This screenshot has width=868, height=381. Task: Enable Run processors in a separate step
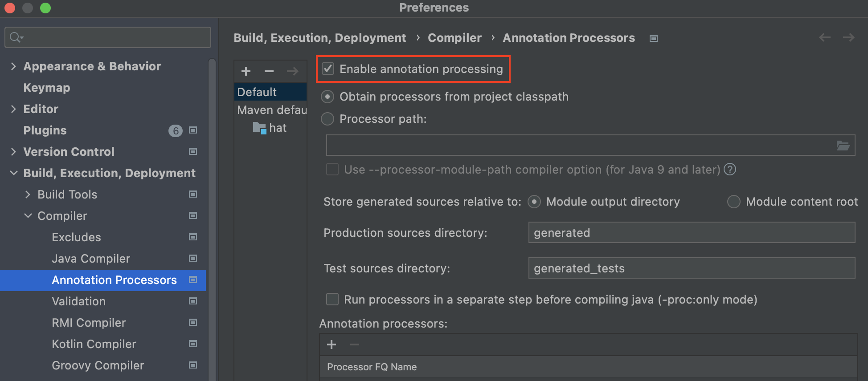(332, 300)
